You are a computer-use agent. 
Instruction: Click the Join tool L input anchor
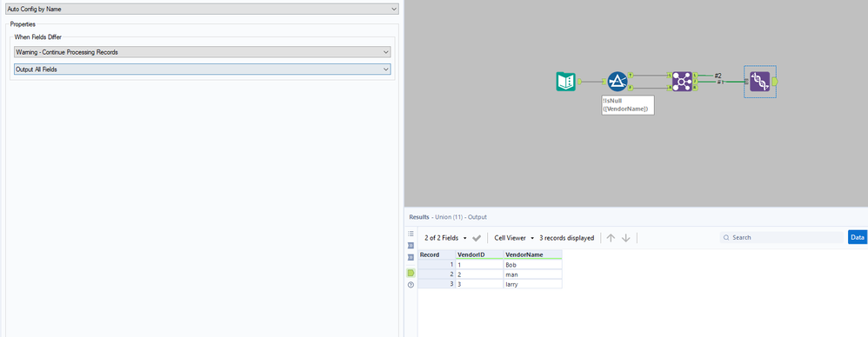pyautogui.click(x=670, y=76)
